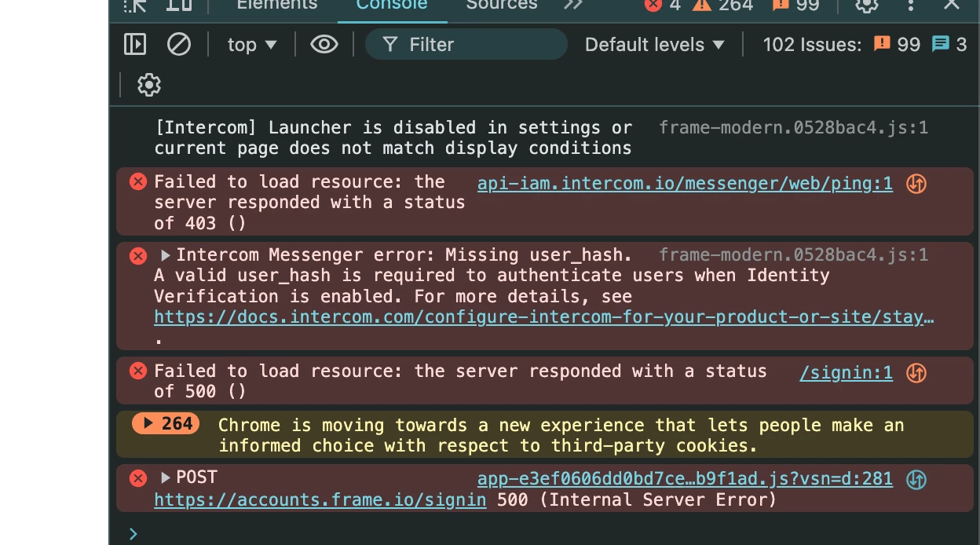Show more DevTools tabs chevron
980x545 pixels.
(573, 5)
